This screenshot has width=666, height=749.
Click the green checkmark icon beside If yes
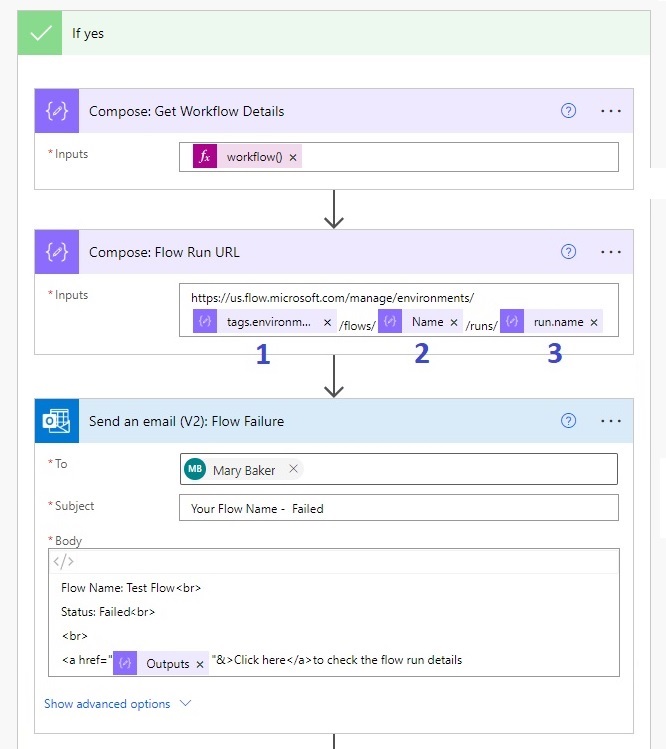click(x=40, y=33)
